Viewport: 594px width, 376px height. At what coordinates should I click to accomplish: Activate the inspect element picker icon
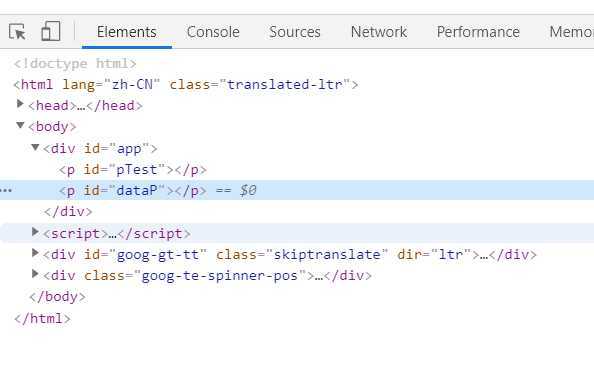coord(17,31)
